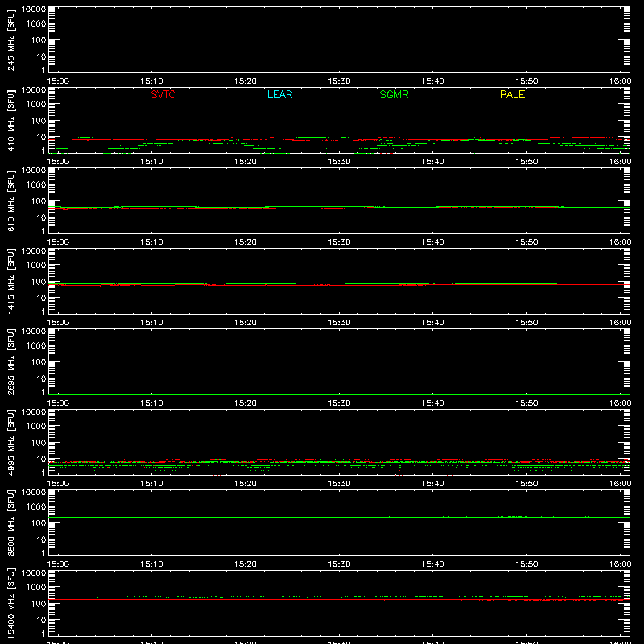Click 15:30 tick label under 1415 MHz panel

tap(339, 323)
